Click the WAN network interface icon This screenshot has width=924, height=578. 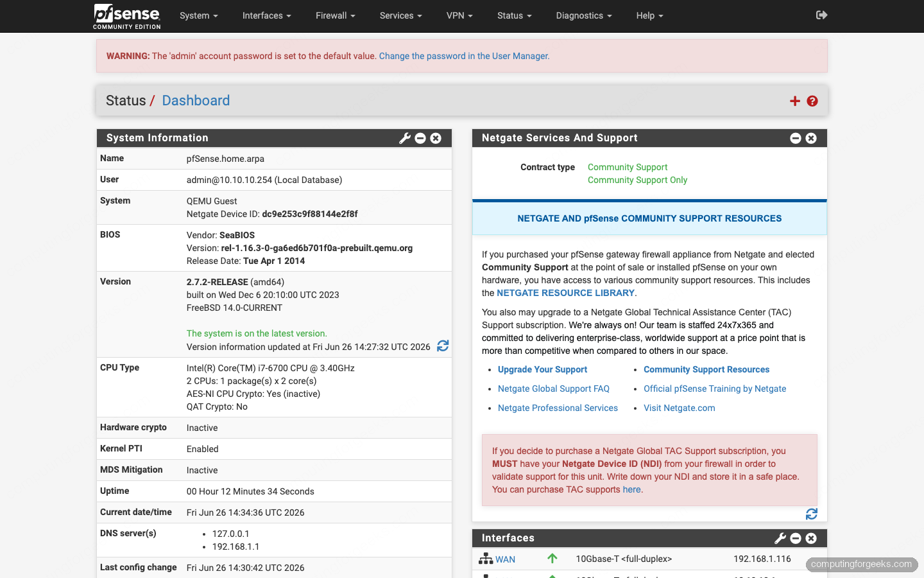pyautogui.click(x=486, y=559)
